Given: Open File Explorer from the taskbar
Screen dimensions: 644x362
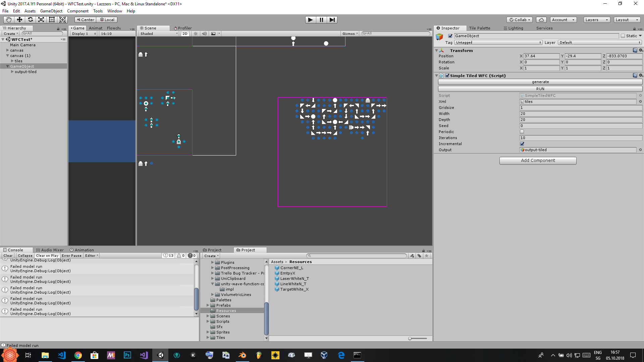Looking at the screenshot, I should click(x=45, y=355).
